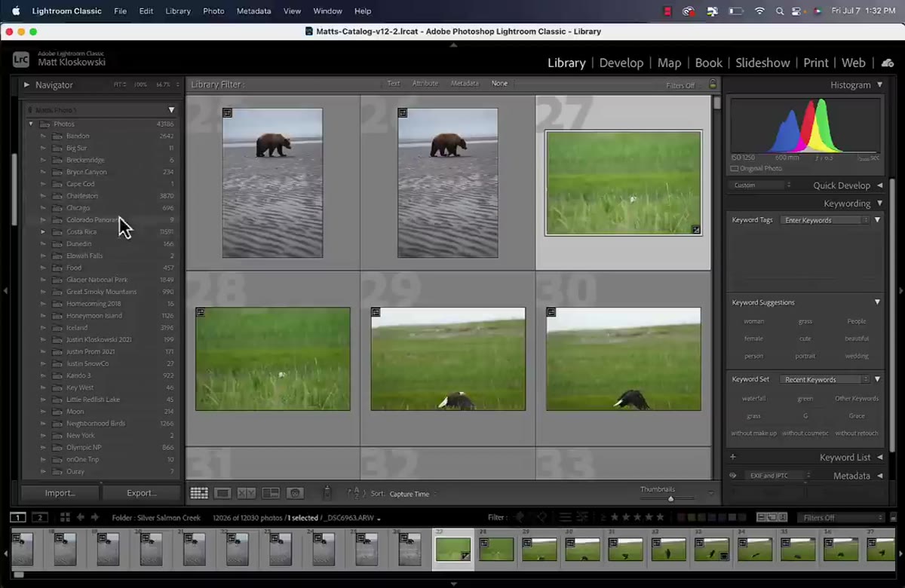Switch to the Develop module
Screen dimensions: 905x588
621,63
